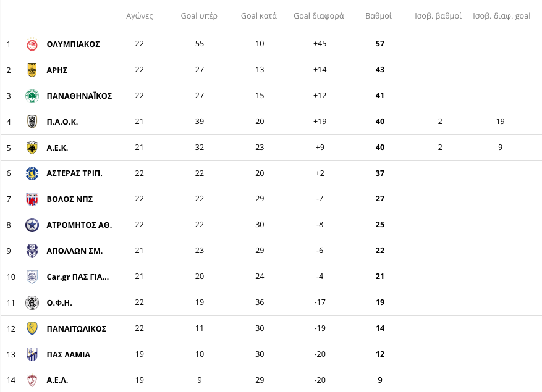This screenshot has height=392, width=542.
Task: Click the Panathinaikos green shamrock logo
Action: coord(32,96)
